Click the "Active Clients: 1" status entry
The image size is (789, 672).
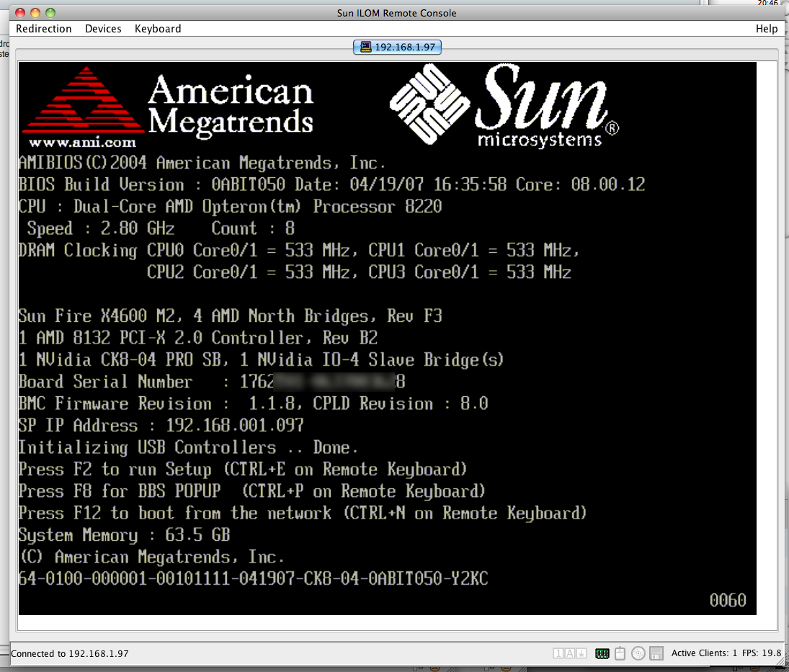704,653
